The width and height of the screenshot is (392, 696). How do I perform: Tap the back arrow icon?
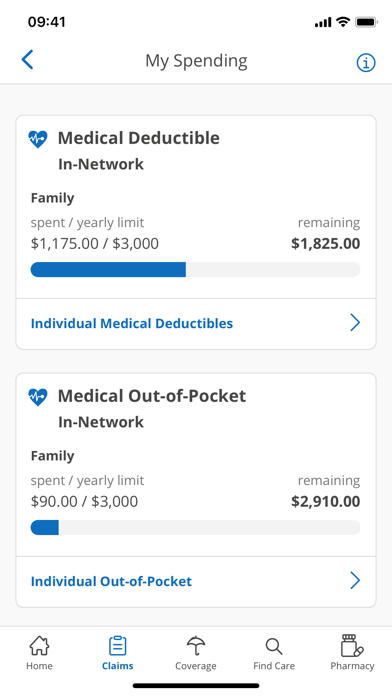tap(28, 59)
